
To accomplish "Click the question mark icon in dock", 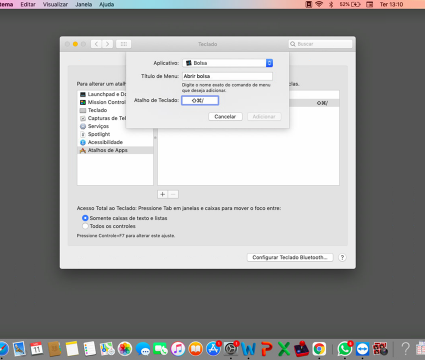I will click(405, 349).
